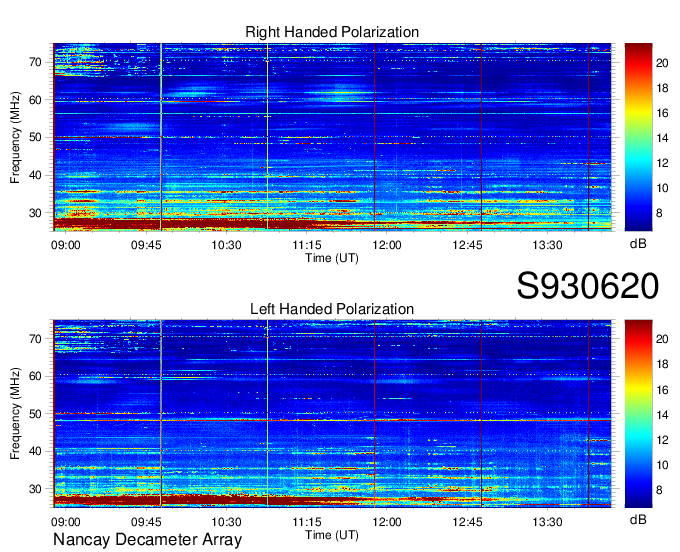Click the "10" value on Left Handed colorbar scale
Viewport: 680px width, 552px height.
coord(662,465)
